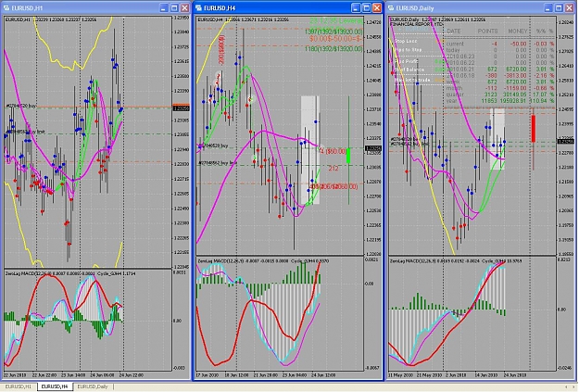Click the '17 Jun 2010' date on H4 axis
This screenshot has width=579, height=392.
[208, 374]
